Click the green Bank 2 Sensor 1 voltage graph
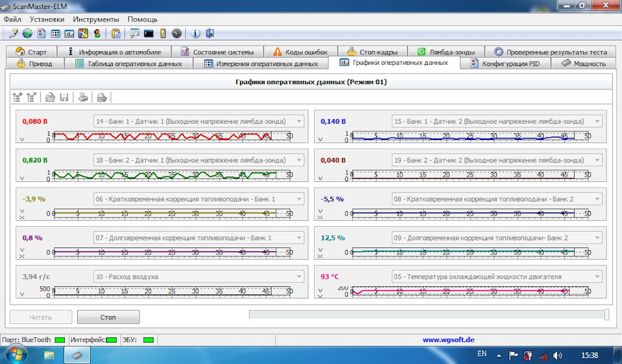Viewport: 622px width, 364px height. pos(171,175)
